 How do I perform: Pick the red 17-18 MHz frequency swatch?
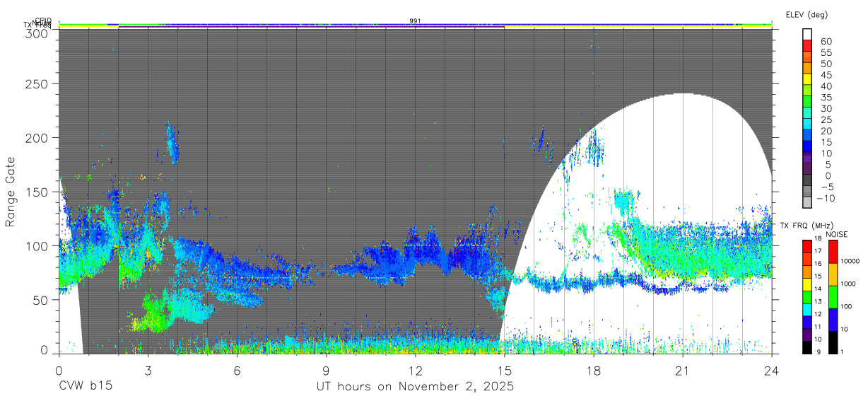pyautogui.click(x=807, y=246)
